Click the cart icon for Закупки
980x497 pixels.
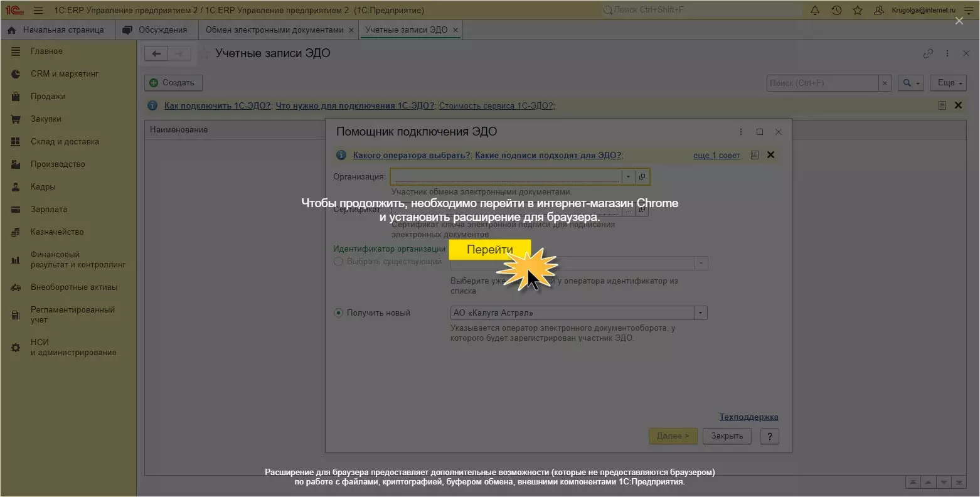tap(16, 119)
